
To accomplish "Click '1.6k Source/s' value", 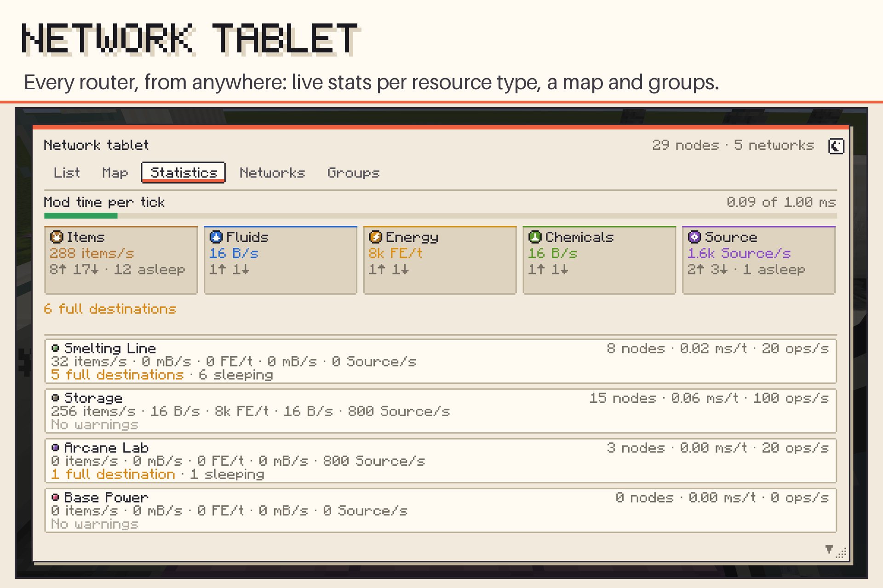I will (x=739, y=253).
